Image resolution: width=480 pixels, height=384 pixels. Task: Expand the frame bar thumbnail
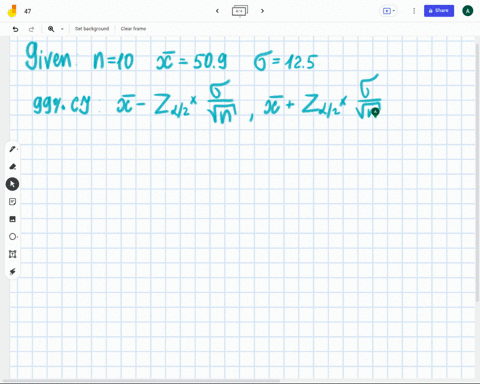(240, 11)
